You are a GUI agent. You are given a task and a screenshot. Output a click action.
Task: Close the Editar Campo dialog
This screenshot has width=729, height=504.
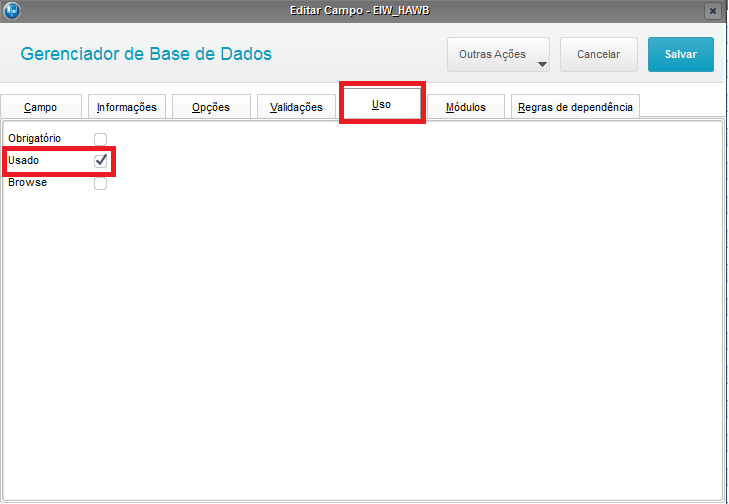[712, 11]
